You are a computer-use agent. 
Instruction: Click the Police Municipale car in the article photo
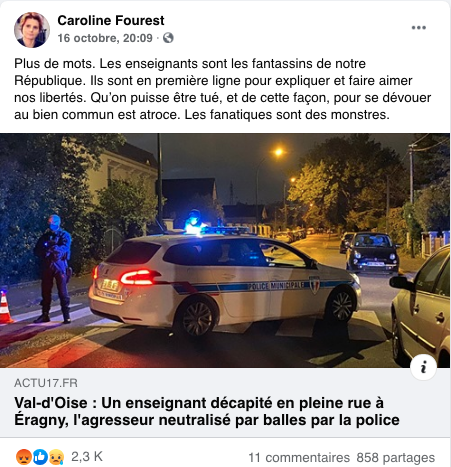[x=225, y=283]
